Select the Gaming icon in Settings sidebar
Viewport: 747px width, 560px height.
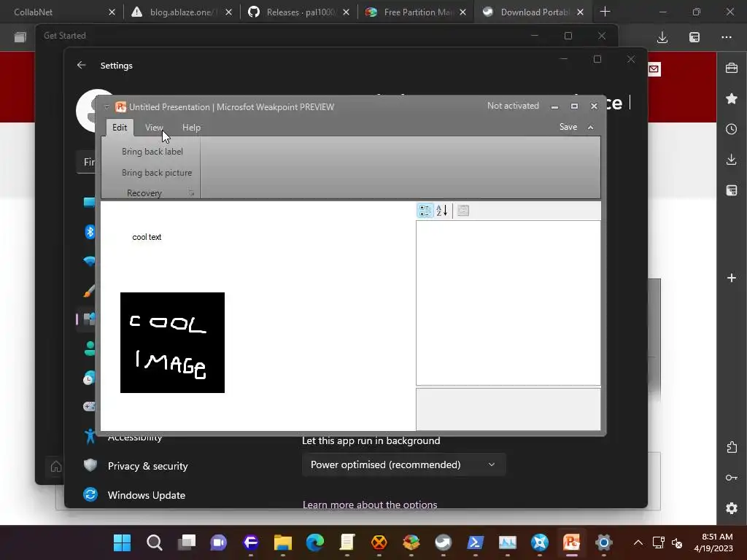click(89, 407)
